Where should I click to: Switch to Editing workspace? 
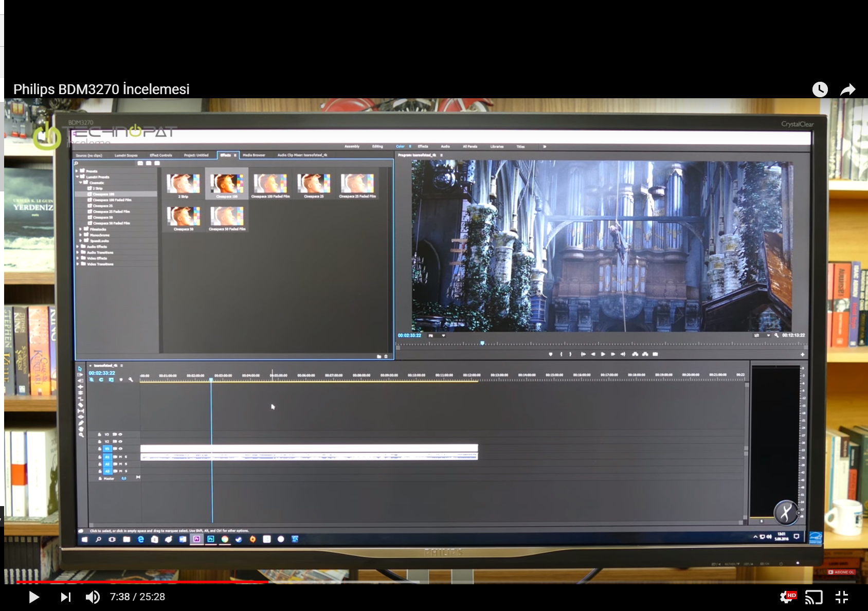click(x=378, y=147)
